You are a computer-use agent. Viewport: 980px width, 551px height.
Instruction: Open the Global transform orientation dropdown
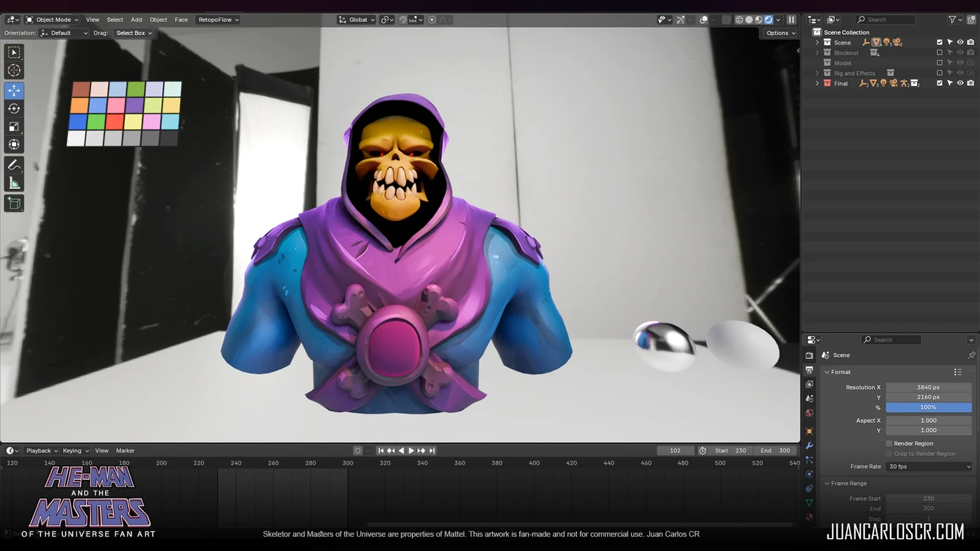(x=356, y=20)
